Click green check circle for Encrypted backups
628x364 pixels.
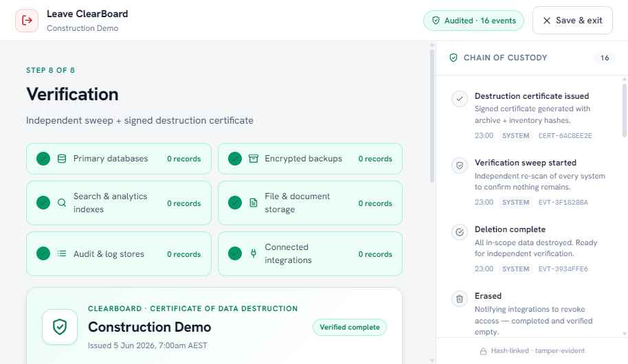[x=235, y=159]
